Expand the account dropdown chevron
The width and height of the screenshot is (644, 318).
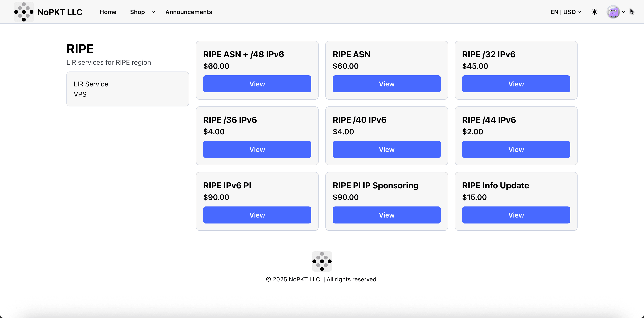[x=624, y=12]
